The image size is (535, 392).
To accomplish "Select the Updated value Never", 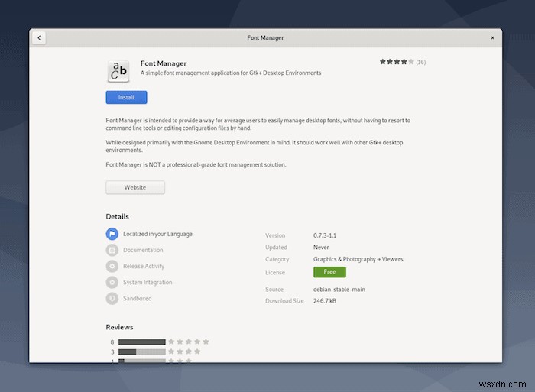I will [x=321, y=247].
